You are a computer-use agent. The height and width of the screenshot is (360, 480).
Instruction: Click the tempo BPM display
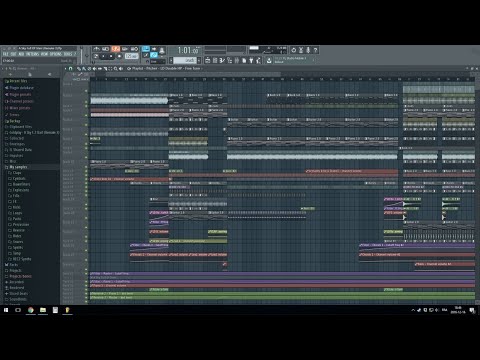[132, 56]
